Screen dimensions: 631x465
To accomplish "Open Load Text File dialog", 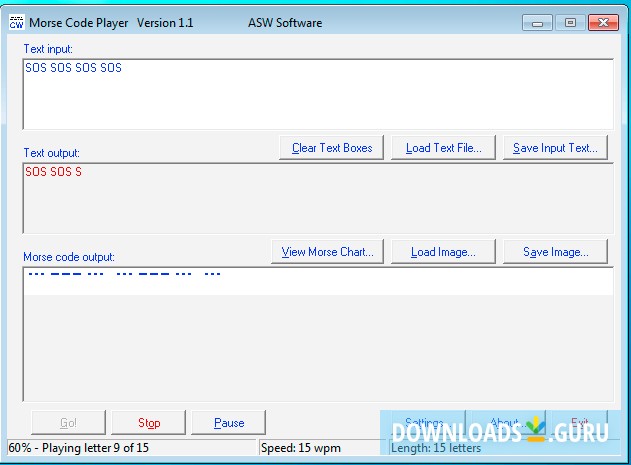I will tap(443, 148).
